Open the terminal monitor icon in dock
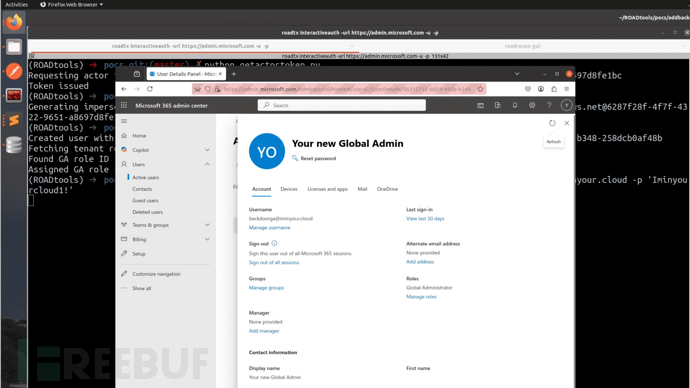 [x=14, y=95]
